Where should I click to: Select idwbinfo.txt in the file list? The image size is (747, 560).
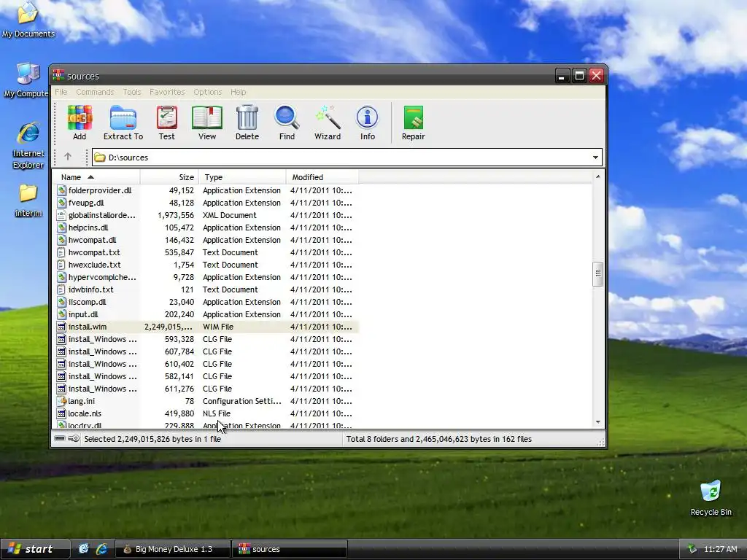tap(205, 289)
